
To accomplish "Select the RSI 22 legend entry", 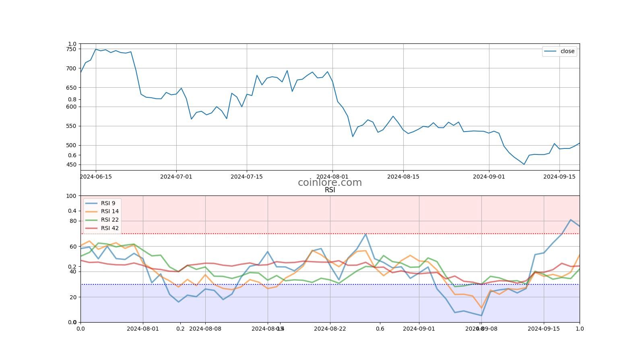I will pyautogui.click(x=102, y=220).
